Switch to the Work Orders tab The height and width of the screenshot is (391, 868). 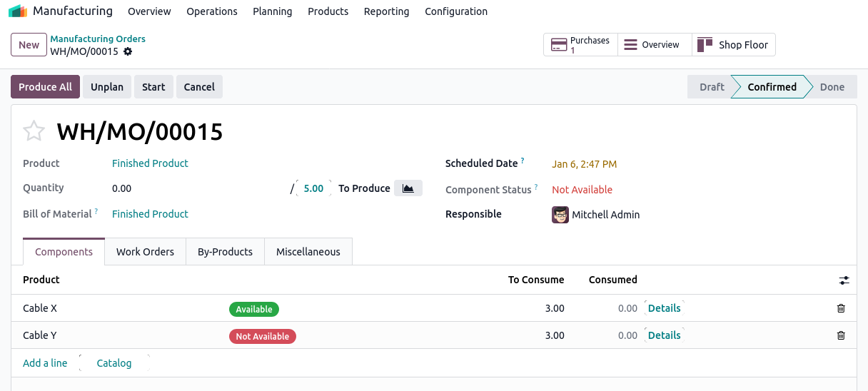[x=145, y=252]
